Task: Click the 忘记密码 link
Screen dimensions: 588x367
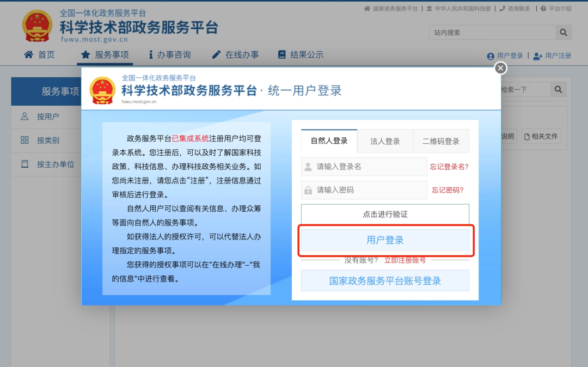Action: tap(447, 190)
